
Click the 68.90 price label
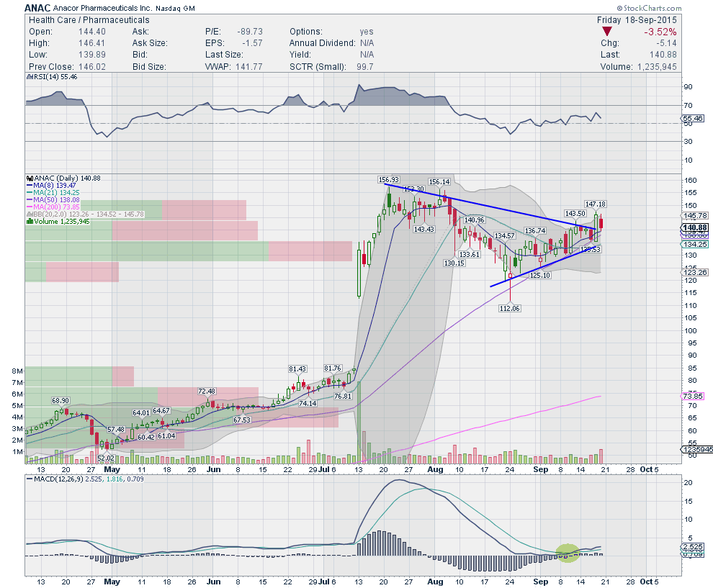point(60,400)
